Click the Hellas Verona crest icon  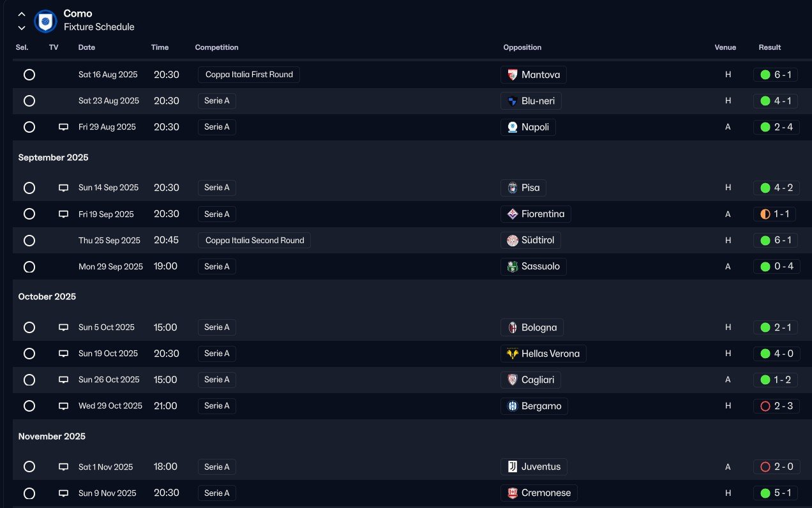(x=512, y=354)
